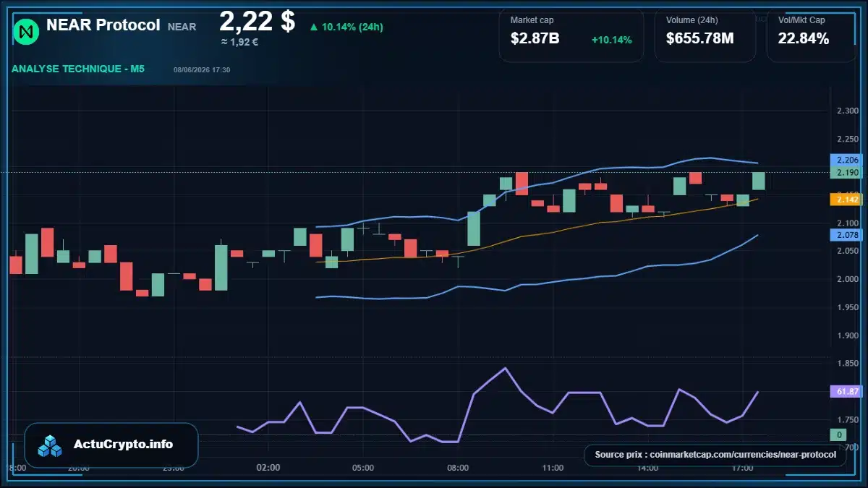Click the 08/06/2026 17:30 timestamp
This screenshot has width=868, height=488.
pos(202,70)
